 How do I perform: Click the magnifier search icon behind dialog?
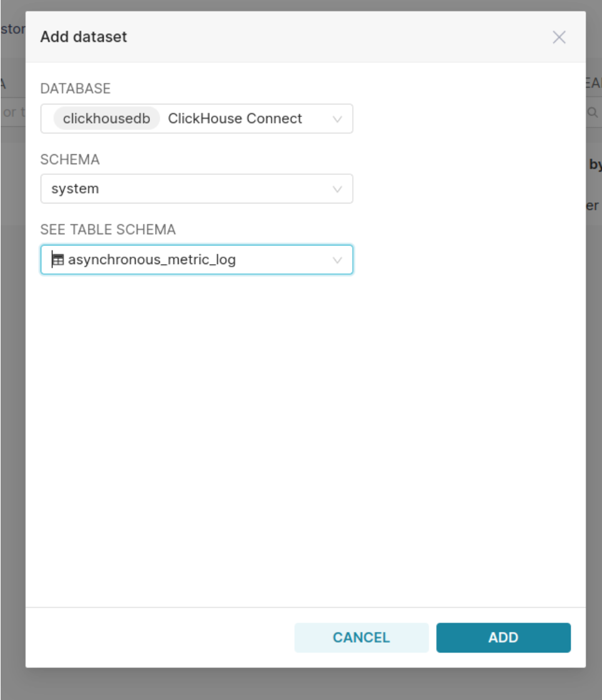[592, 112]
